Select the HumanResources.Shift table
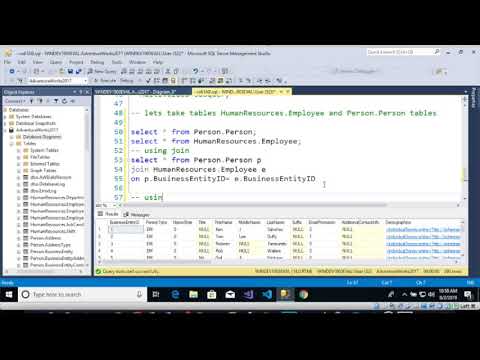Image resolution: width=480 pixels, height=360 pixels. point(53,231)
